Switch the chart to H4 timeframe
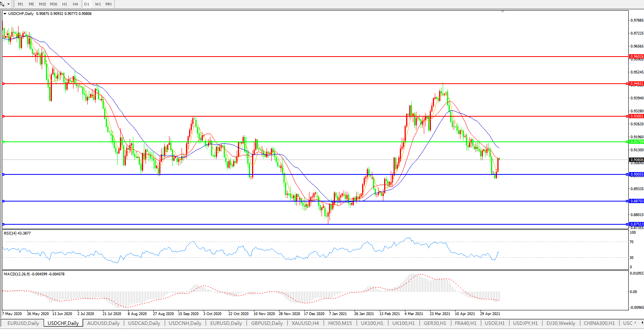Screen dimensions: 644x330 [x=75, y=4]
